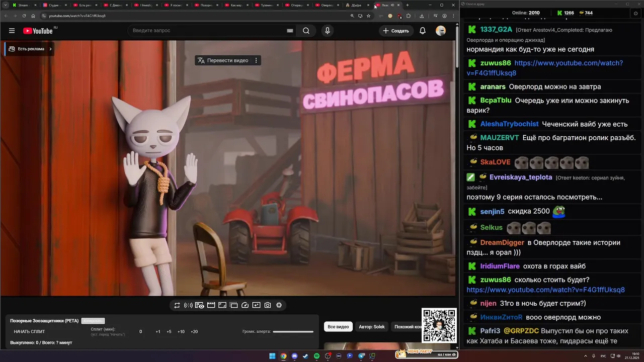Click РУС keyboard language switcher
Screen dimensions: 644x362
603,356
